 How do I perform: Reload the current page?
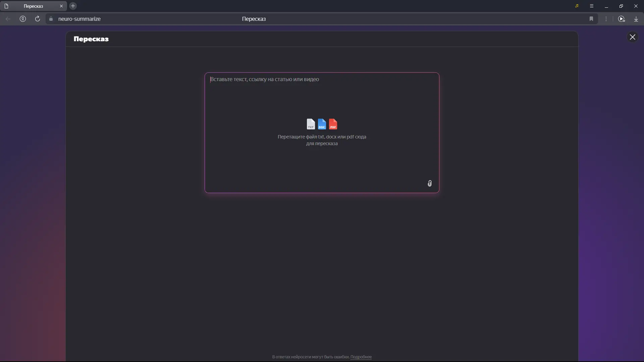(x=38, y=19)
